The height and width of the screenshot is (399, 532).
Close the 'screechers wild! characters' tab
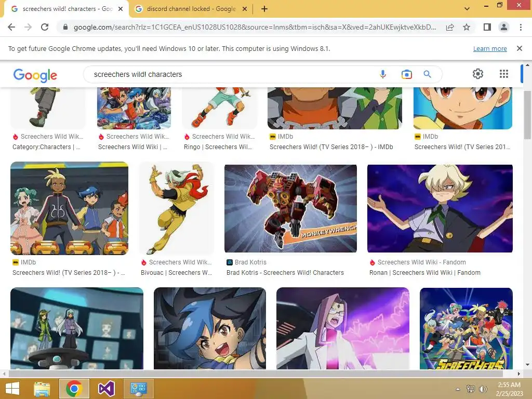point(121,9)
